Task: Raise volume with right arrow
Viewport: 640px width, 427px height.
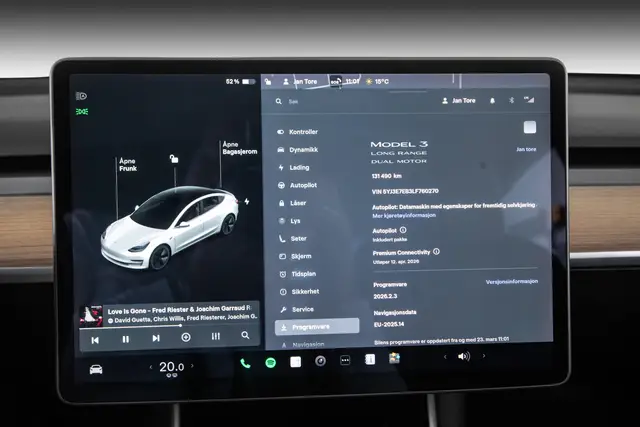Action: coord(484,356)
